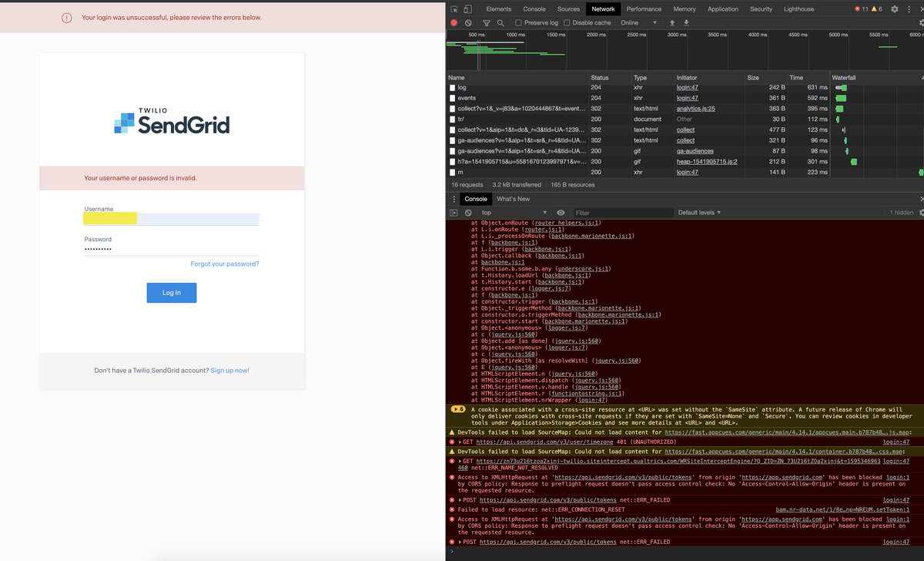The width and height of the screenshot is (924, 561).
Task: Open the Network filter funnel
Action: 487,23
